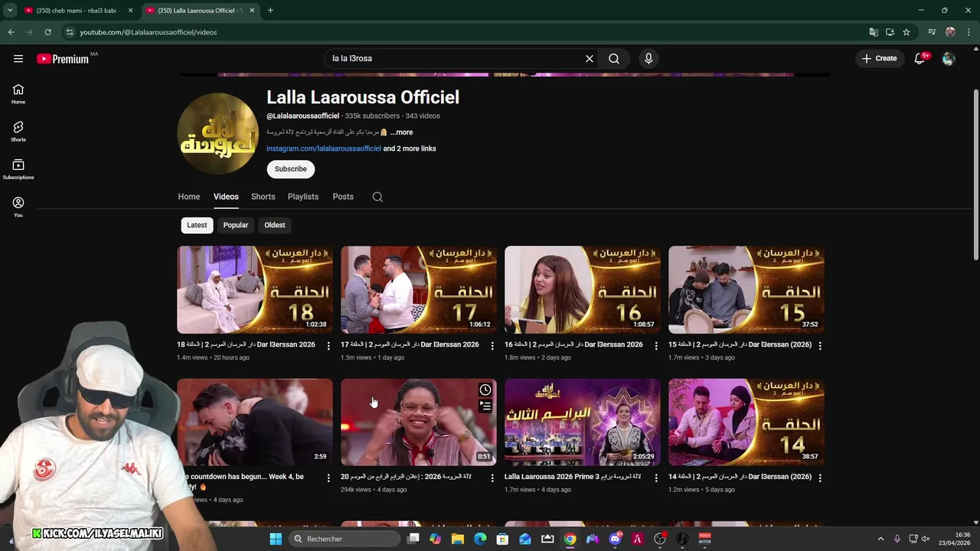This screenshot has width=980, height=551.
Task: Open options menu for Prime 3 video
Action: (x=656, y=478)
